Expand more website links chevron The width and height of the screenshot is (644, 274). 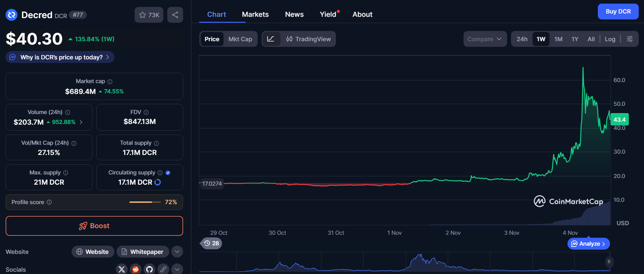(177, 252)
